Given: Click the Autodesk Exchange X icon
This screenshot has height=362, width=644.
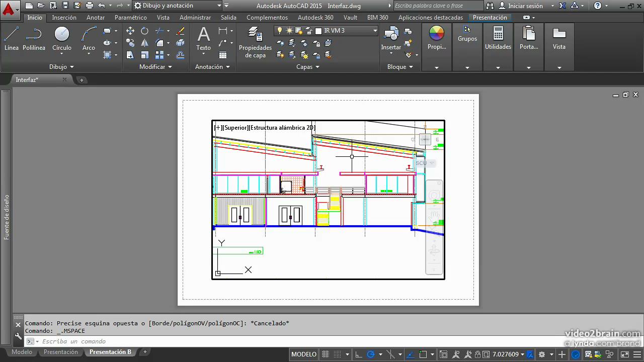Looking at the screenshot, I should [562, 6].
